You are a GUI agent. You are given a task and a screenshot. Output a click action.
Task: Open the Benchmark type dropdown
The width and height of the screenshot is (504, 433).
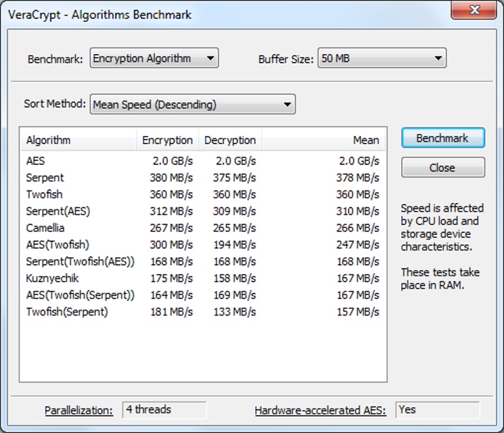(153, 58)
